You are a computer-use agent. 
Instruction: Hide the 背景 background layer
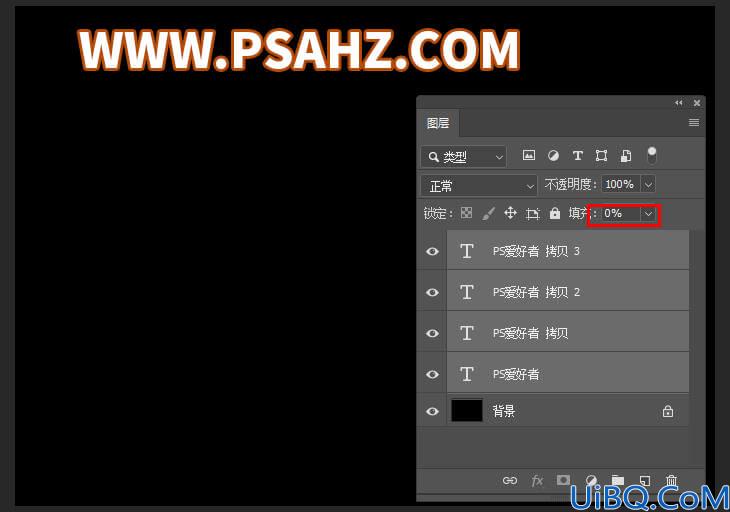pyautogui.click(x=433, y=411)
